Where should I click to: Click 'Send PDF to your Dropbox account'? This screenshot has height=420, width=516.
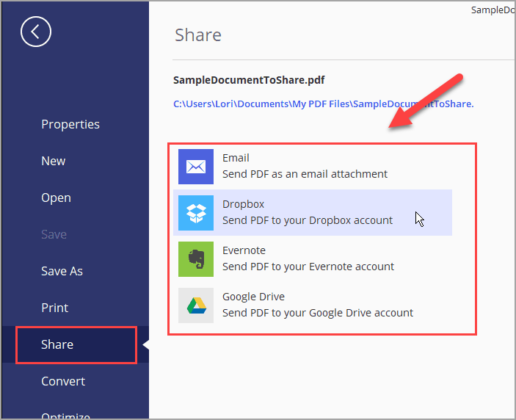click(308, 220)
